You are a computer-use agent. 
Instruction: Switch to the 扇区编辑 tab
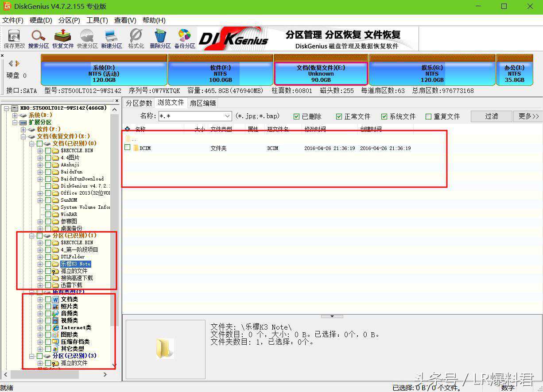(x=203, y=103)
